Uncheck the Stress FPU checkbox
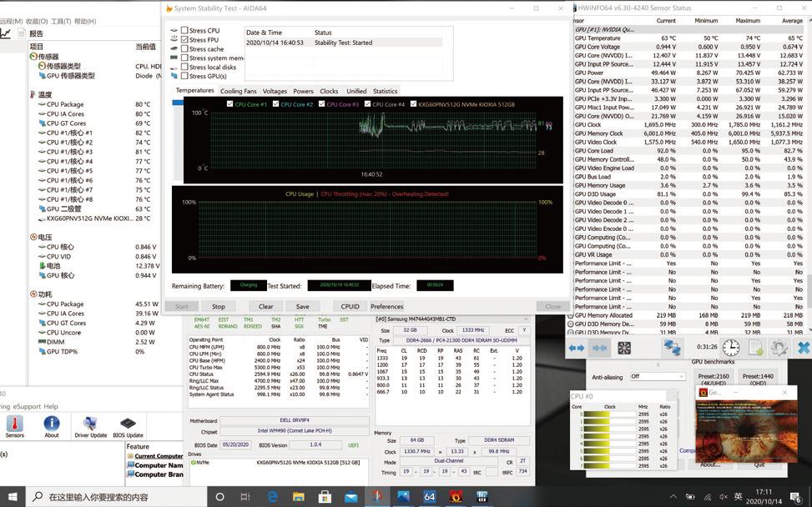Viewport: 812px width, 507px height. 184,40
